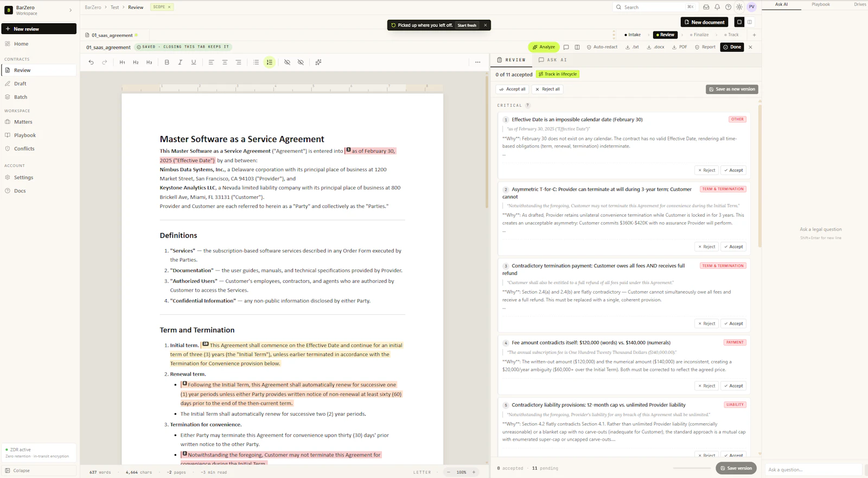Image resolution: width=868 pixels, height=478 pixels.
Task: Toggle italic formatting
Action: [180, 62]
